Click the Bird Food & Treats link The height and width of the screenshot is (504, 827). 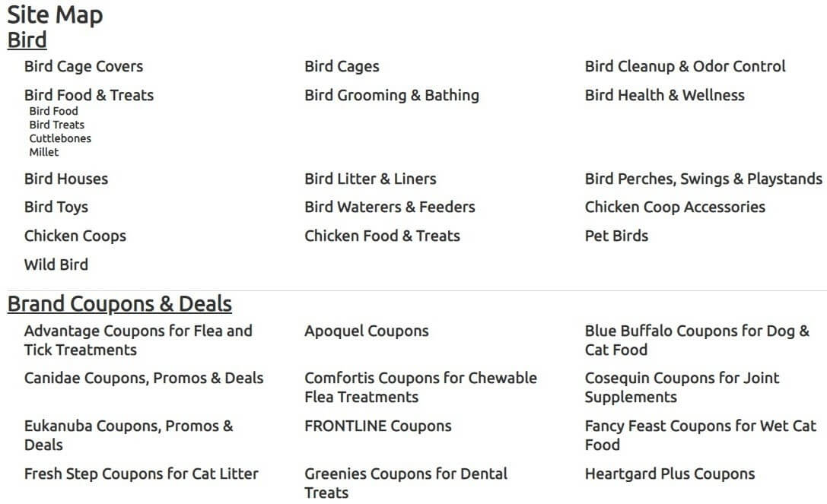89,95
